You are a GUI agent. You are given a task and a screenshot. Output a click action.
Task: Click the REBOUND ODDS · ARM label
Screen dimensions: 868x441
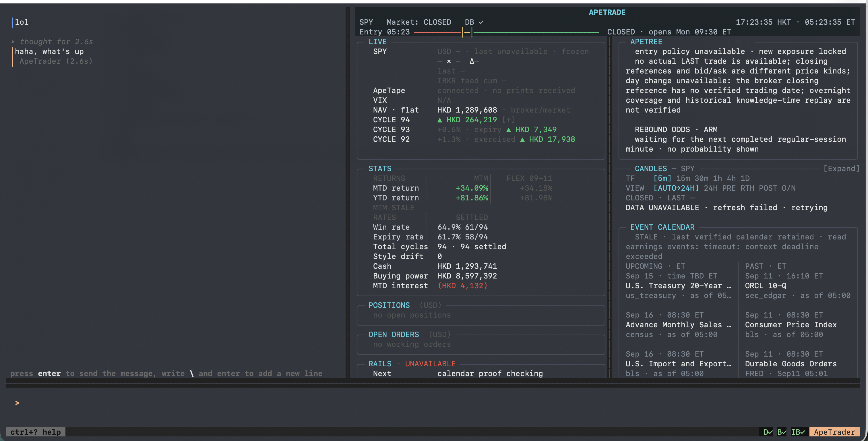676,129
